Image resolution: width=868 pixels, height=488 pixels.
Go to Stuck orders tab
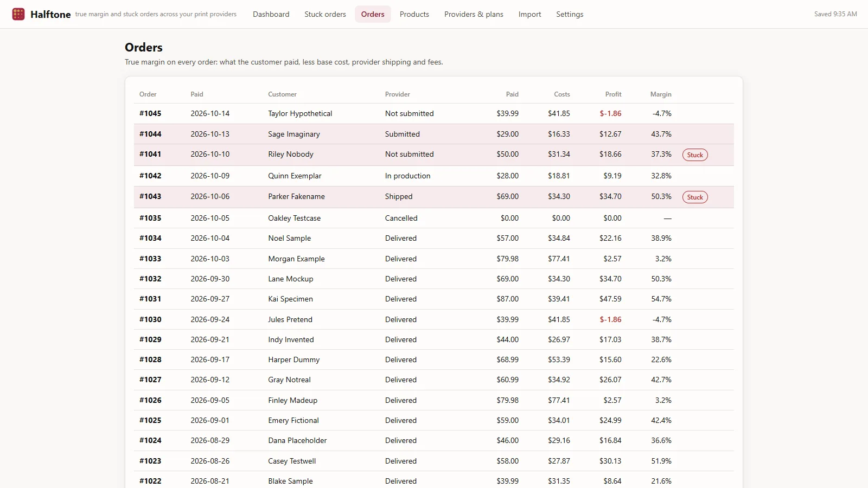click(x=325, y=14)
